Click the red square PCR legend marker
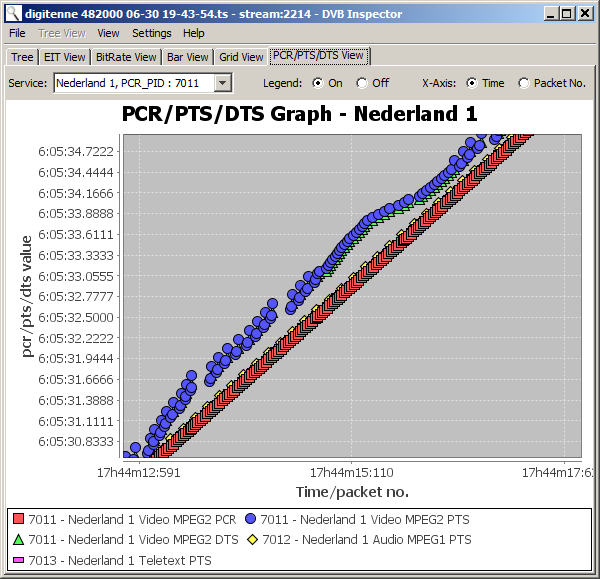This screenshot has width=600, height=579. click(x=17, y=519)
